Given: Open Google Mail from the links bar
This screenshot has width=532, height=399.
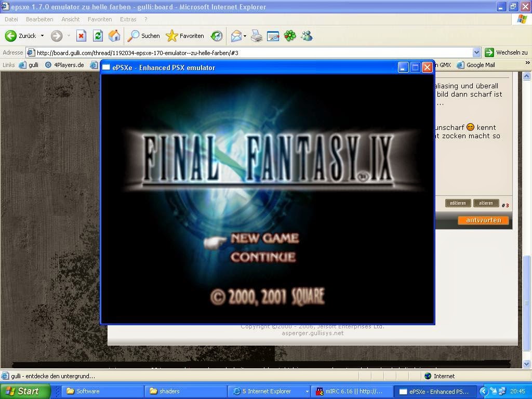Looking at the screenshot, I should pos(481,64).
